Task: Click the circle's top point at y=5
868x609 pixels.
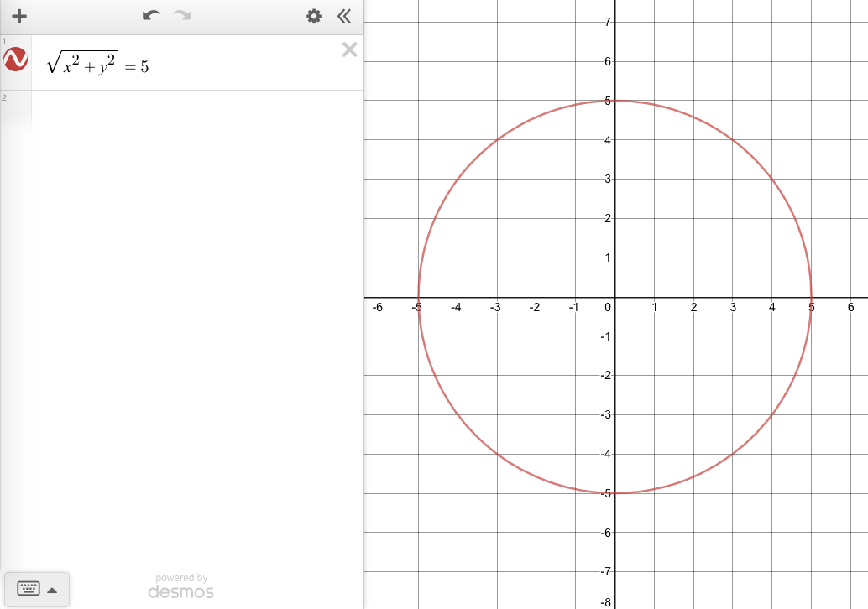Action: (615, 101)
